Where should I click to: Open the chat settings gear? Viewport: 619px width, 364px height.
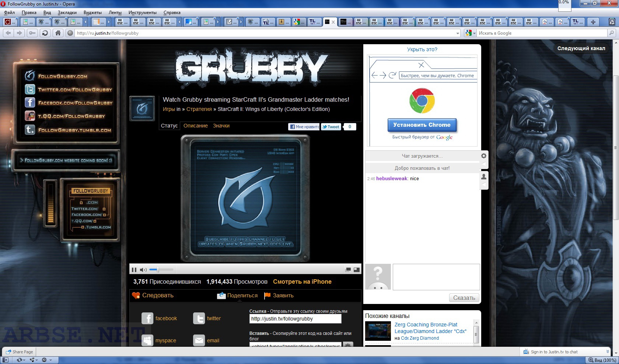pos(484,156)
